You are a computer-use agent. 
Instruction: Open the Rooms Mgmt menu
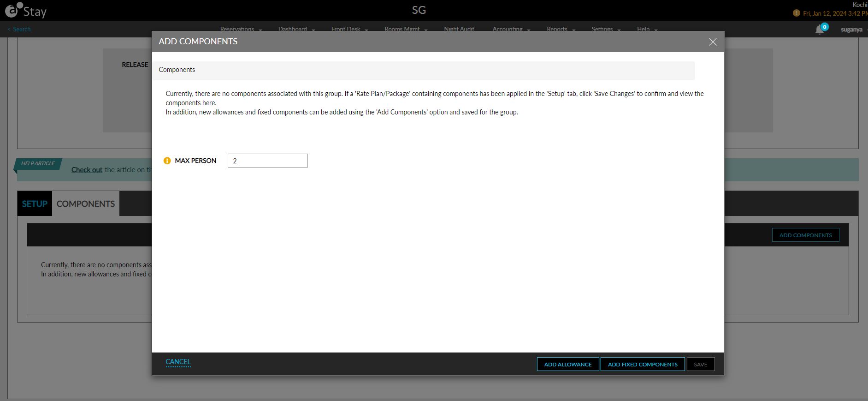click(x=402, y=29)
